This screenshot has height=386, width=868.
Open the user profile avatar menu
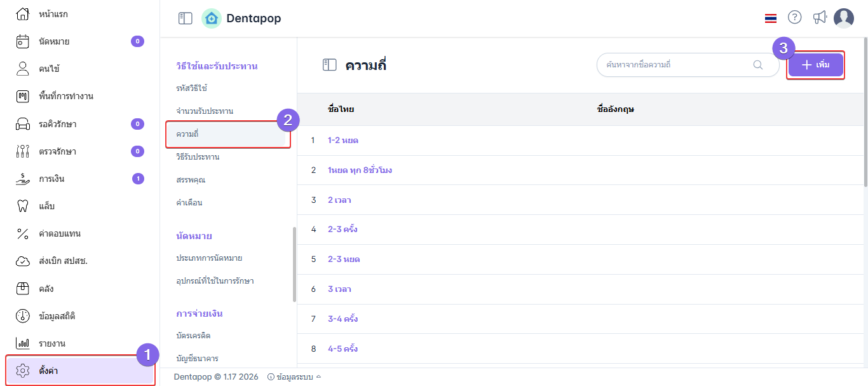[x=844, y=18]
